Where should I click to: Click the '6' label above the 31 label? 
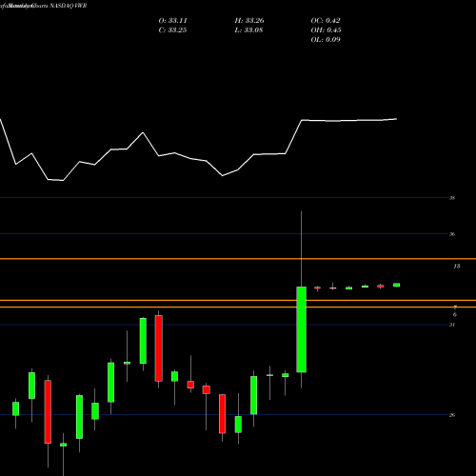pos(455,314)
